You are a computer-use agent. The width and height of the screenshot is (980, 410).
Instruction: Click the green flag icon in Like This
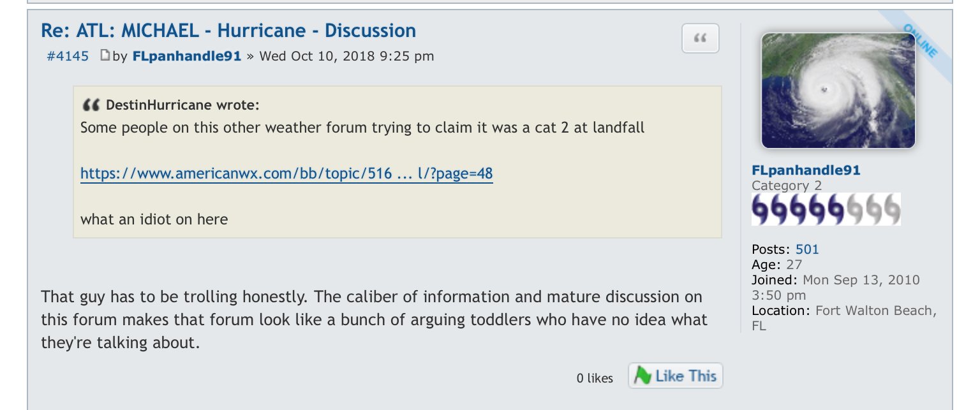642,376
